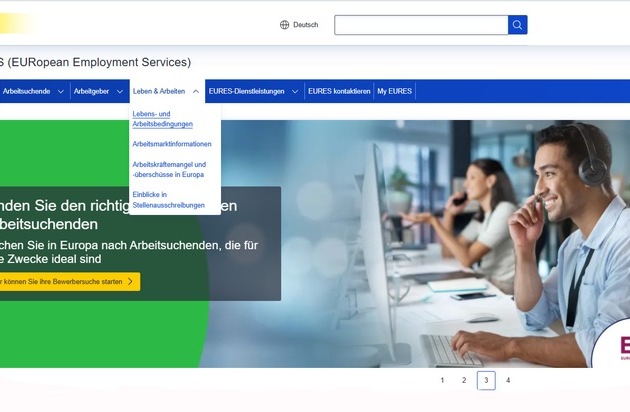Select the active carousel slide 3
Screen dimensions: 630x412
click(486, 380)
